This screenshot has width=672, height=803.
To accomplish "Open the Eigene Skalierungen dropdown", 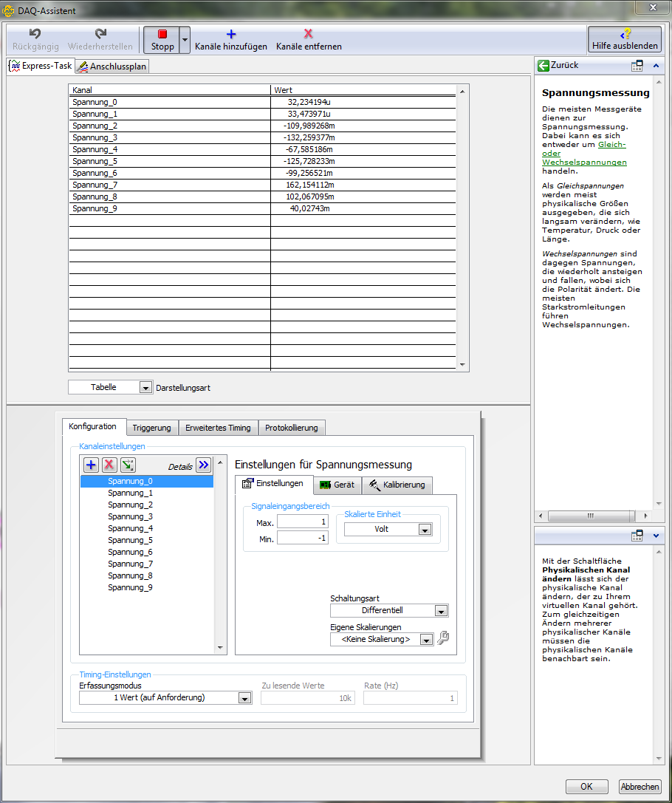I will [x=426, y=640].
